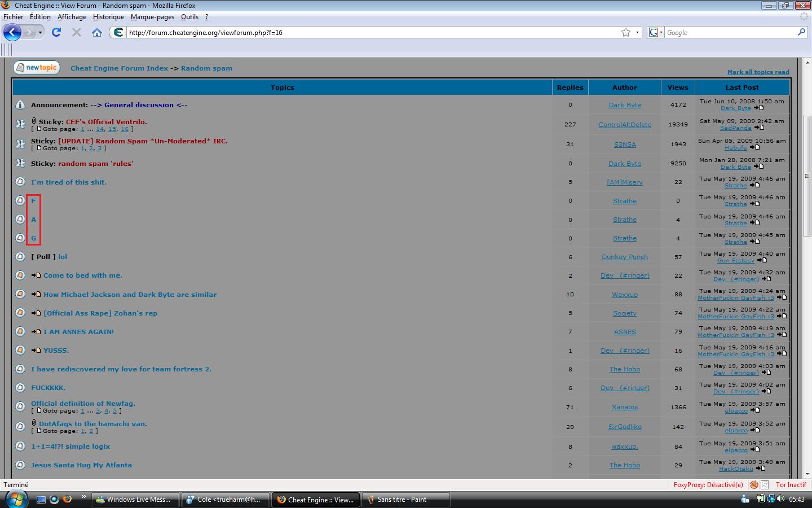Go to page 16 of CEF's Official Ventrilo
Image resolution: width=812 pixels, height=508 pixels.
coord(125,129)
